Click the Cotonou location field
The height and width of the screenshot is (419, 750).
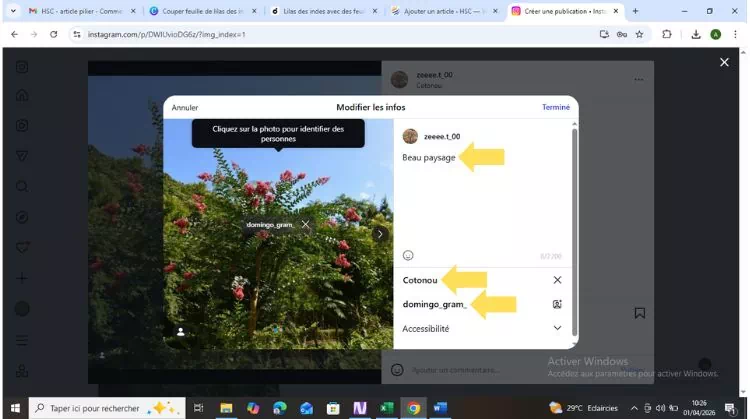pyautogui.click(x=482, y=280)
